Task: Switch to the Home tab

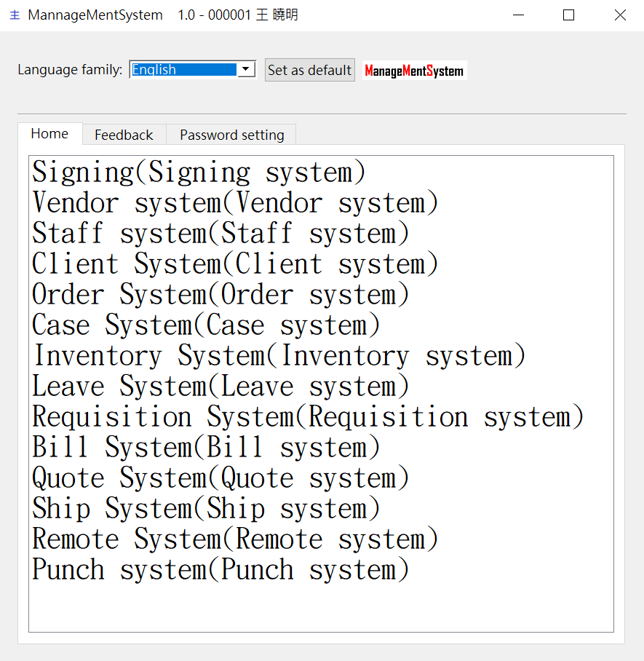Action: (49, 134)
